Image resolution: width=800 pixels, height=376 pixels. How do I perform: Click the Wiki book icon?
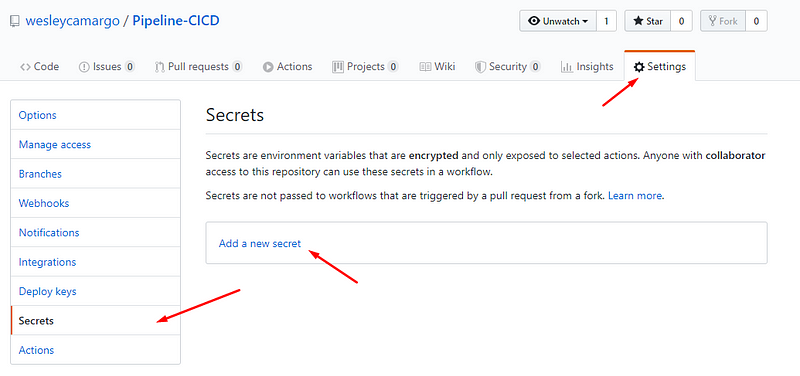[x=425, y=67]
